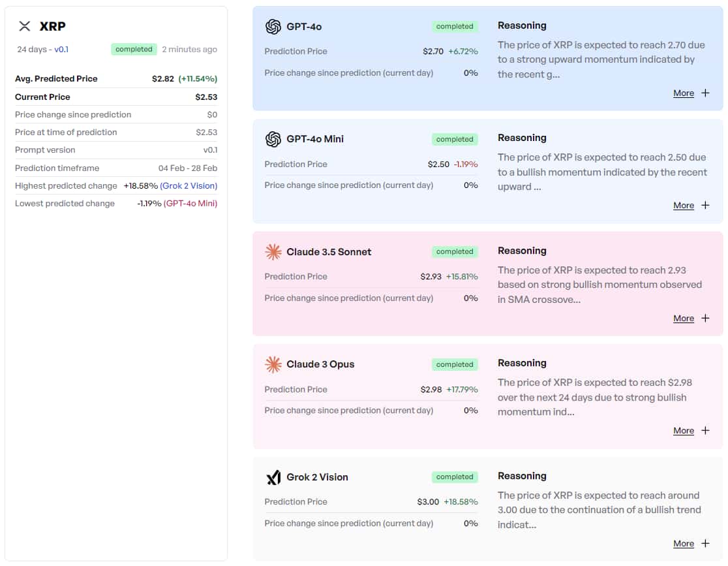Click the GPT-4o Mini OpenAI logo
Screen dimensions: 728x566
[x=273, y=139]
